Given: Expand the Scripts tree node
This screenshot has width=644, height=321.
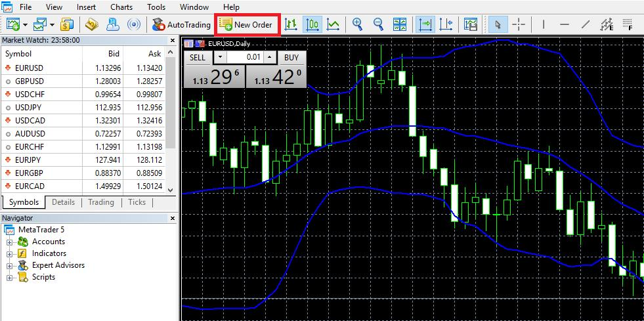Looking at the screenshot, I should (x=10, y=278).
